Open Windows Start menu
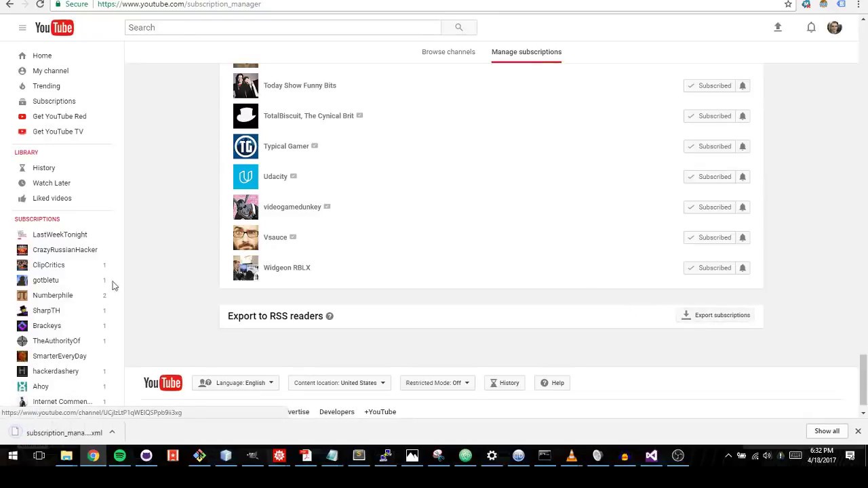This screenshot has height=488, width=868. coord(13,455)
